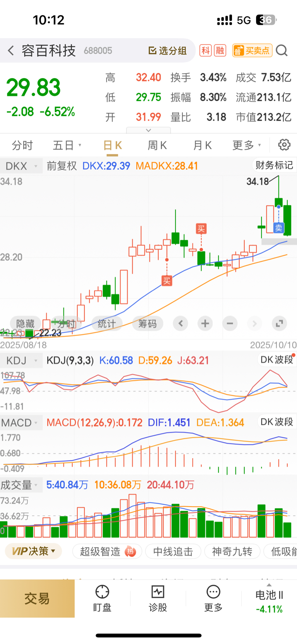Viewport: 297px width, 644px height.
Task: Tap the chart 分时 overlay button
Action: (x=67, y=323)
